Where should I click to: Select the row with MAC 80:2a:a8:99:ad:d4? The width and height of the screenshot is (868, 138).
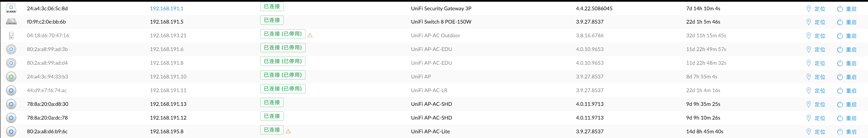434,63
